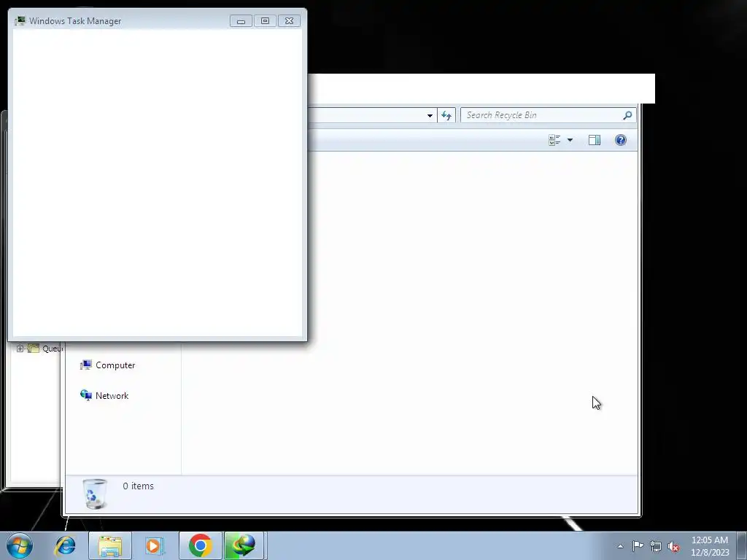
Task: Click the '0 items' status text
Action: point(138,486)
